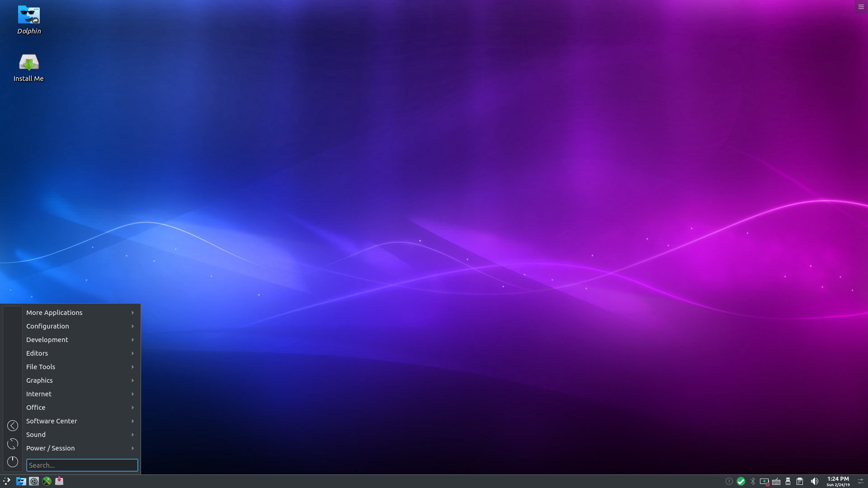This screenshot has height=488, width=868.
Task: Open removable USB devices tray icon
Action: coord(788,481)
